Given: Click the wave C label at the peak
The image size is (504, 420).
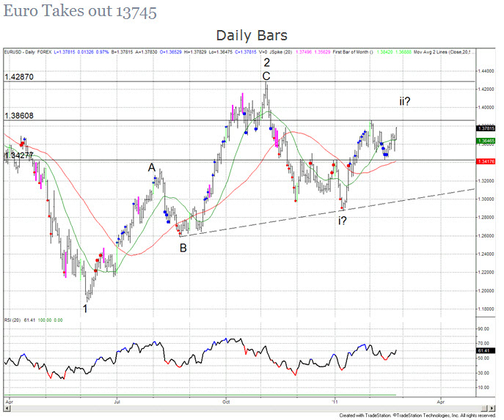Looking at the screenshot, I should tap(266, 76).
